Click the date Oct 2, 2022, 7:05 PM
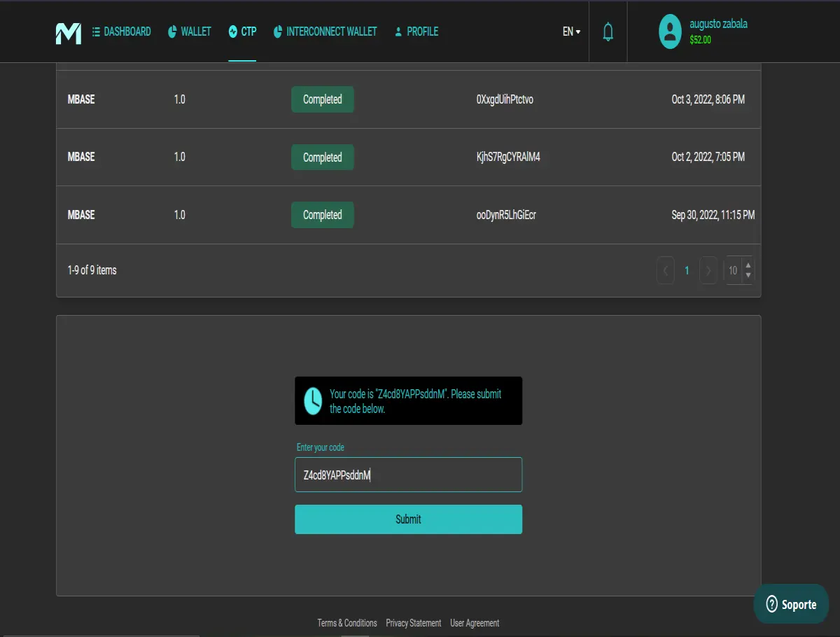Image resolution: width=840 pixels, height=637 pixels. (x=708, y=157)
